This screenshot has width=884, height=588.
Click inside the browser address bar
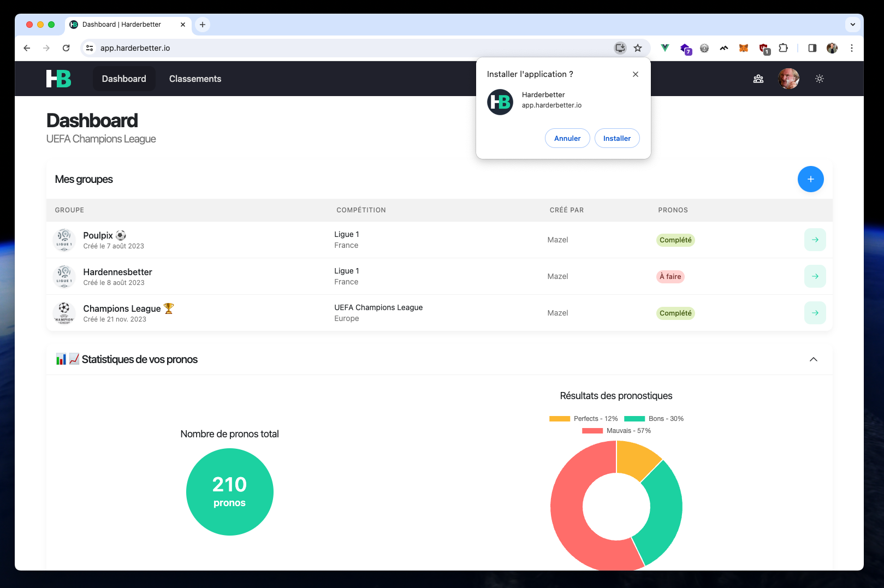click(218, 48)
